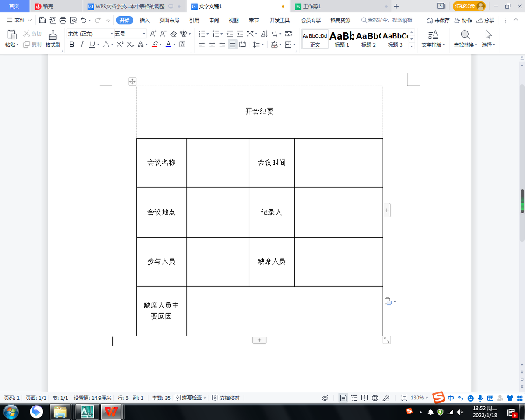Viewport: 525px width, 420px height.
Task: Click the search command input field
Action: pyautogui.click(x=387, y=20)
